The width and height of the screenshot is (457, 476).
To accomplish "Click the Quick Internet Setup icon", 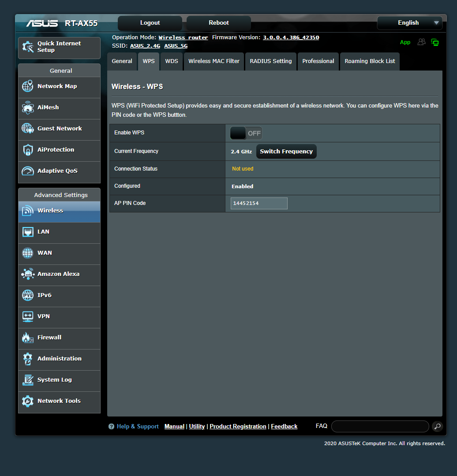I will click(x=28, y=47).
